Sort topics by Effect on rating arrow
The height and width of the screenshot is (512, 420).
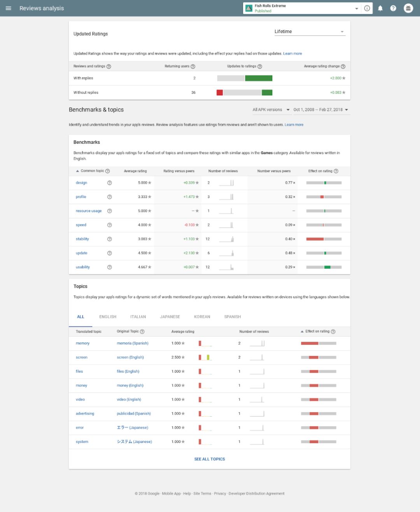click(x=302, y=332)
